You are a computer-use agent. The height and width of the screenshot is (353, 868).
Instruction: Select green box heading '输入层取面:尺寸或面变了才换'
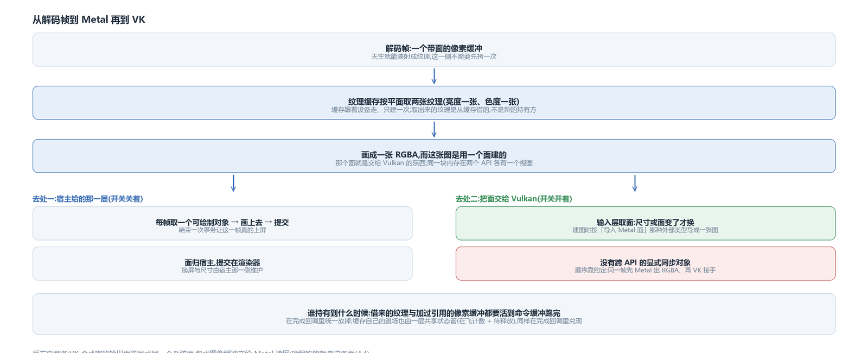coord(646,222)
